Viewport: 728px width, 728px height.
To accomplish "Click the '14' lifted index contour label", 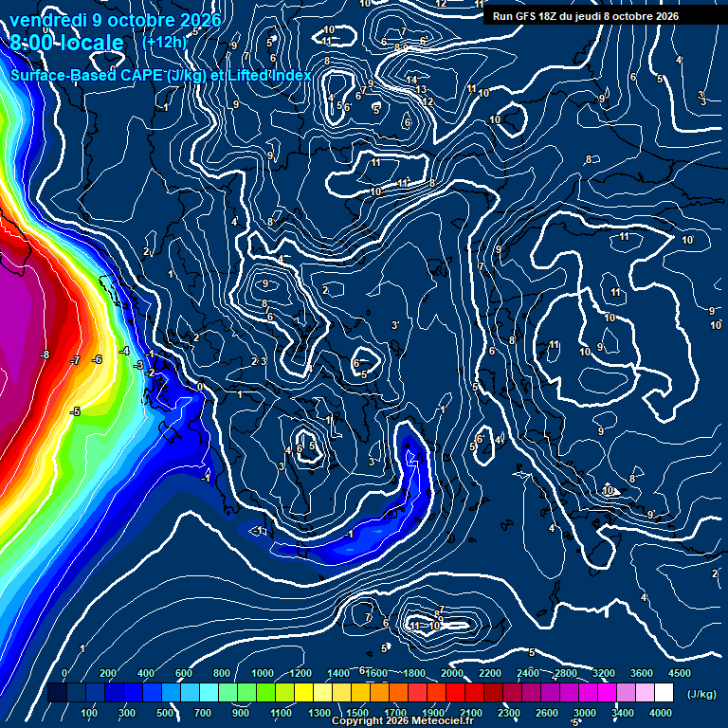I will click(x=411, y=80).
